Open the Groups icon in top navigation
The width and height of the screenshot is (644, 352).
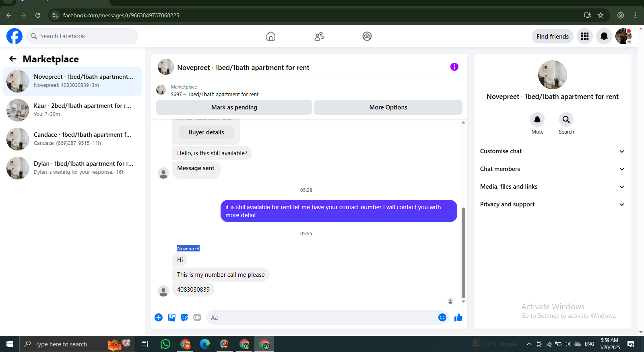[367, 36]
